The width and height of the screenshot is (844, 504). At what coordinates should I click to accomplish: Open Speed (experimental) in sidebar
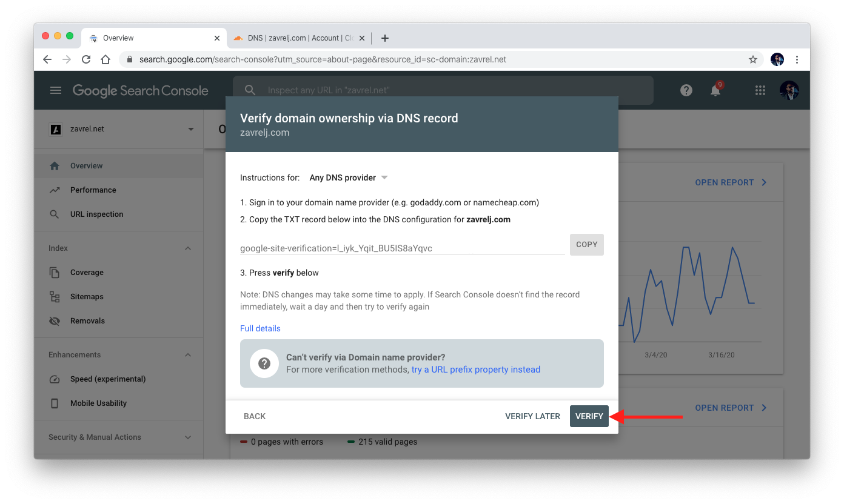pyautogui.click(x=119, y=379)
